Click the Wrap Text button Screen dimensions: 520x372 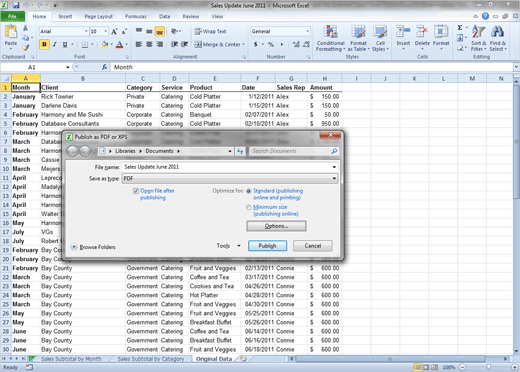pos(211,31)
